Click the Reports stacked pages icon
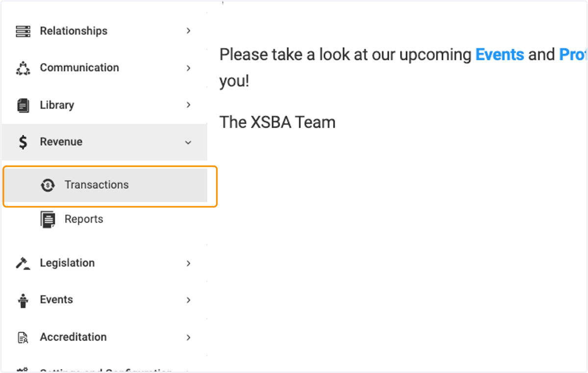588x373 pixels. pos(48,220)
